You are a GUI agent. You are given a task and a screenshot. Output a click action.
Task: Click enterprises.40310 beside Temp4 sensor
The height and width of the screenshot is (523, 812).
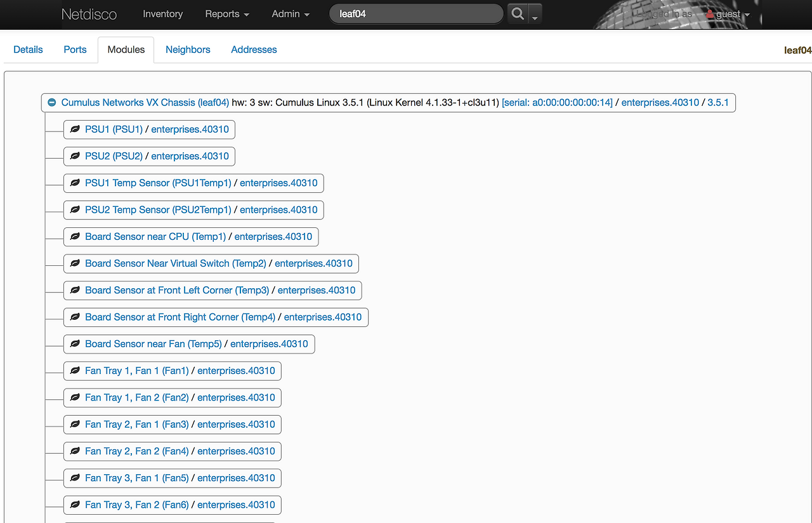[x=323, y=317]
